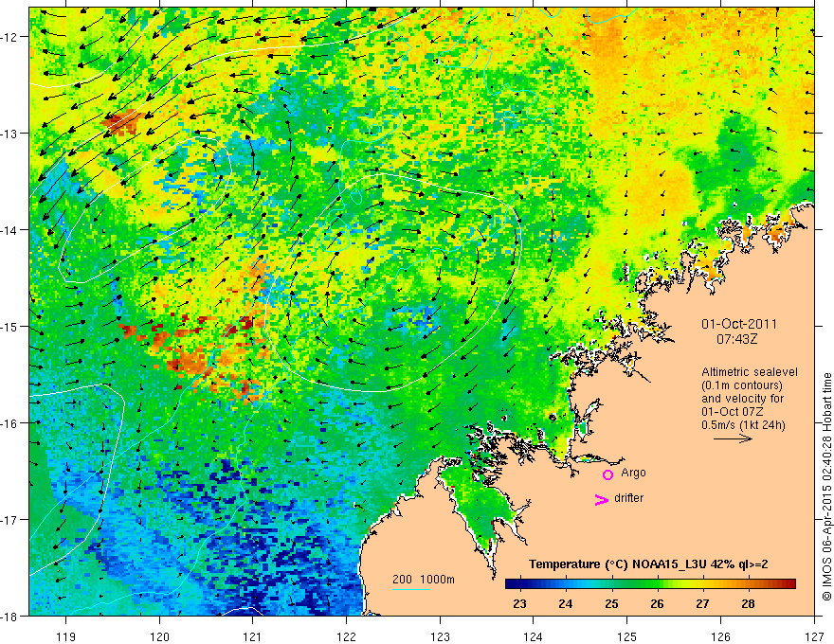This screenshot has width=834, height=644.
Task: Click the 0.5m/s velocity scale arrow
Action: pos(733,438)
